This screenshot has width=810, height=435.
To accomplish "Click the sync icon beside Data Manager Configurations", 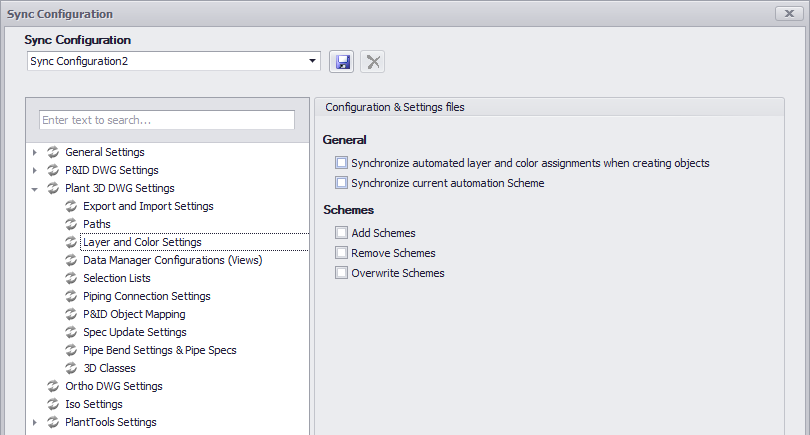I will (x=71, y=260).
